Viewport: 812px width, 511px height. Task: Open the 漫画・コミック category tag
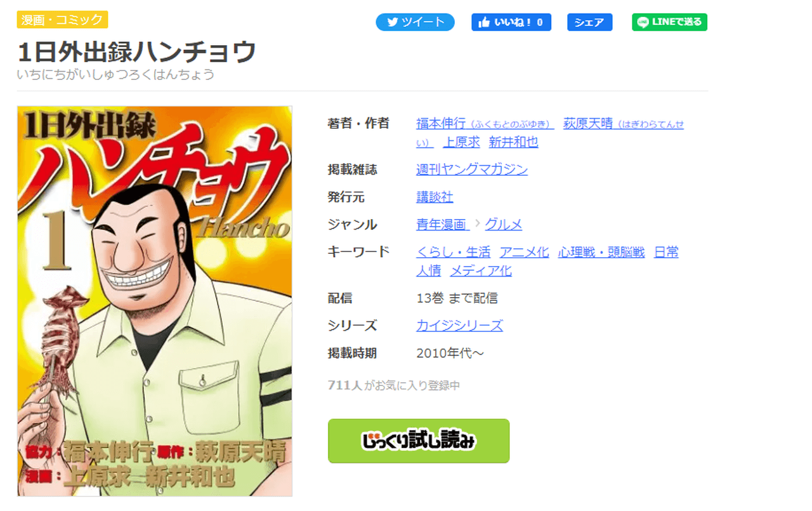click(62, 20)
